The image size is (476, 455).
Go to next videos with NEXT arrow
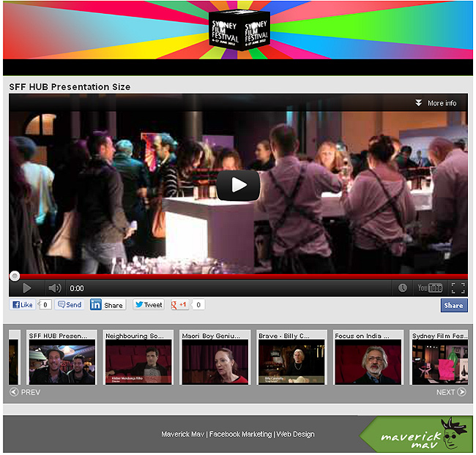click(x=451, y=392)
